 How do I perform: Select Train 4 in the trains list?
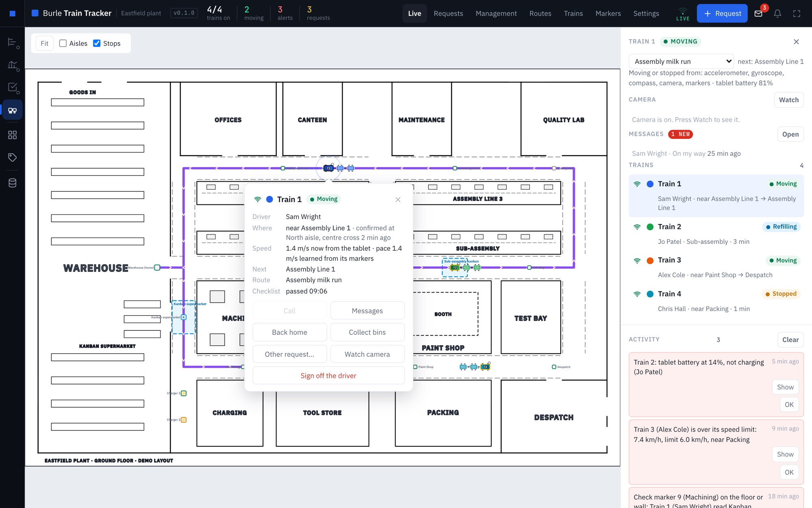point(716,301)
